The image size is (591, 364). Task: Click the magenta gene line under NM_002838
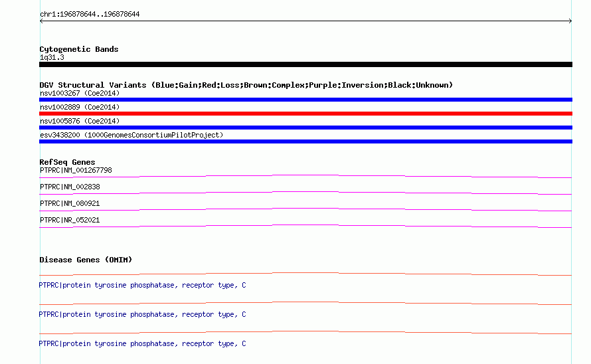pyautogui.click(x=305, y=193)
